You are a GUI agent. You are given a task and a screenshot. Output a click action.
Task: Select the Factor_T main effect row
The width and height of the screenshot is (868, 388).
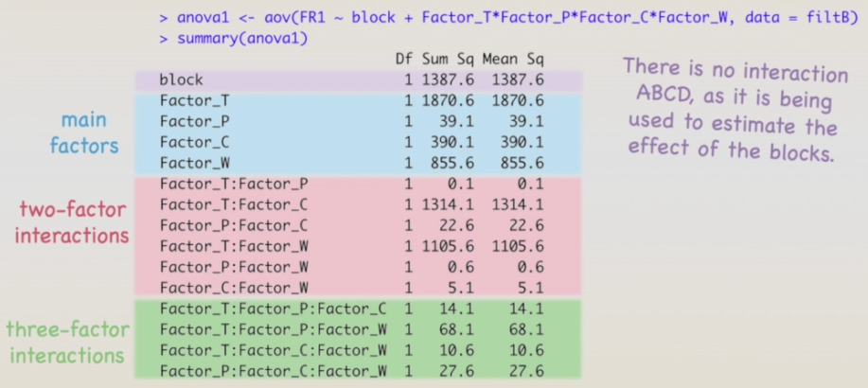click(195, 100)
